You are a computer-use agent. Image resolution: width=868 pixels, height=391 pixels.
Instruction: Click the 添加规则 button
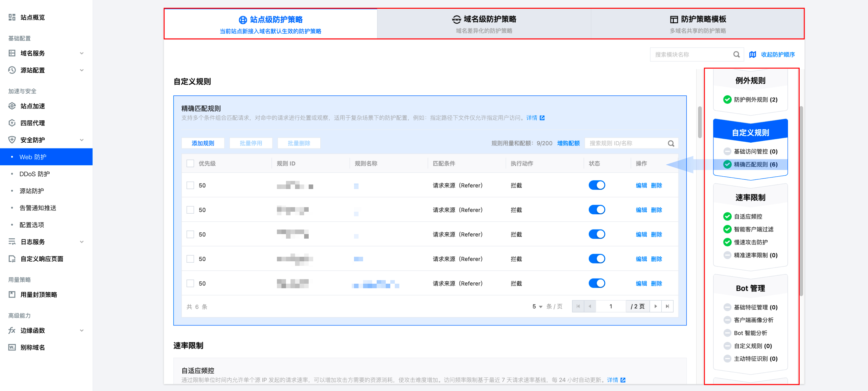[203, 143]
